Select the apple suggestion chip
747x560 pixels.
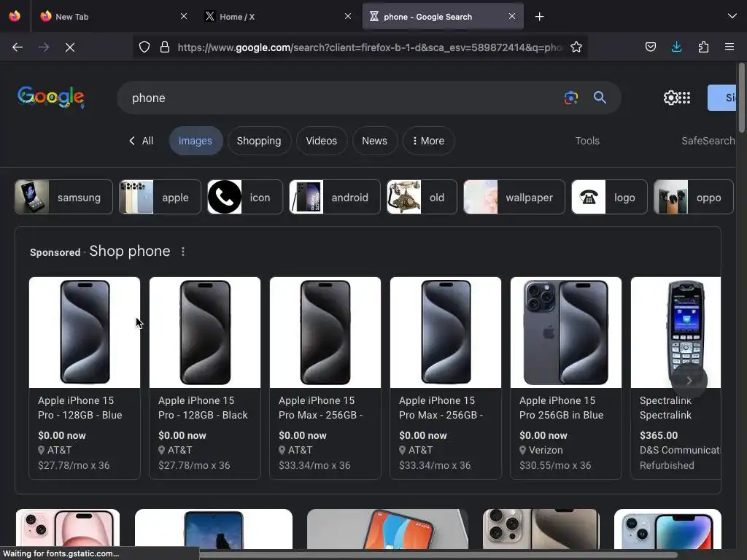tap(160, 197)
